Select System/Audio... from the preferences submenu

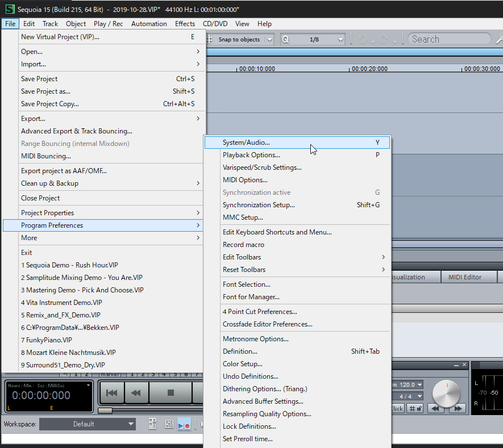[x=246, y=143]
